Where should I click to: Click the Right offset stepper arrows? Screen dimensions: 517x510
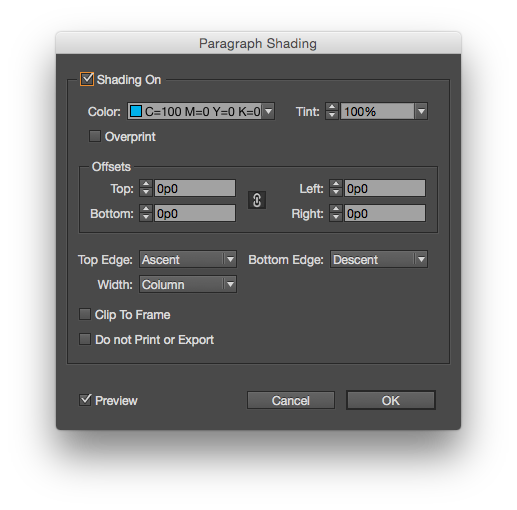[336, 213]
